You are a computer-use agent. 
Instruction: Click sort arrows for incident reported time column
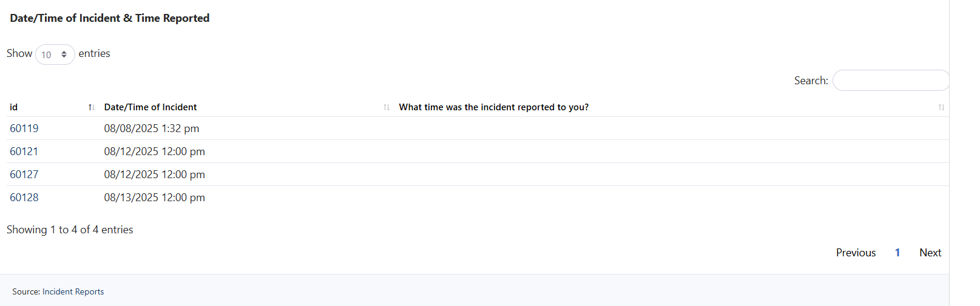(x=941, y=107)
